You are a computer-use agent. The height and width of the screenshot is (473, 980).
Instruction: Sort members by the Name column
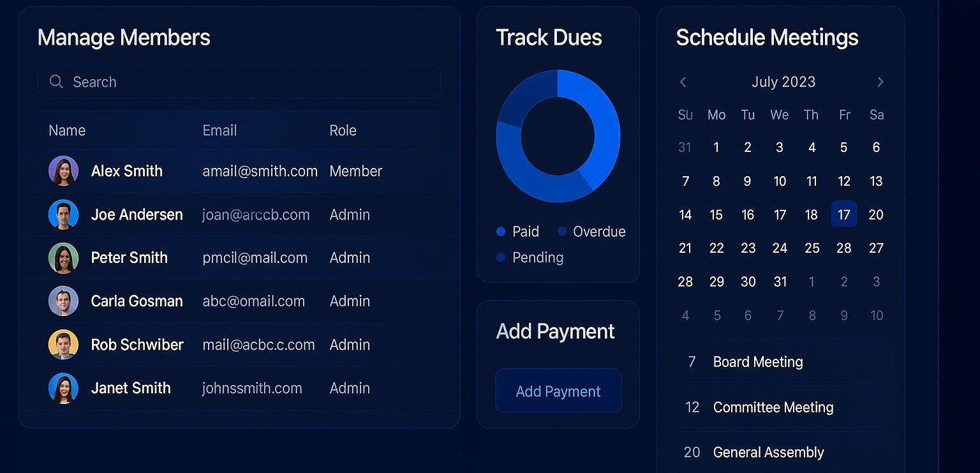[x=67, y=130]
